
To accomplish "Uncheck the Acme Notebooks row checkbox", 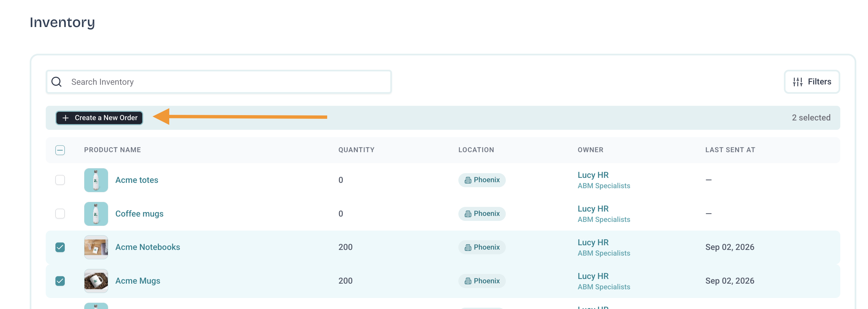I will 60,247.
